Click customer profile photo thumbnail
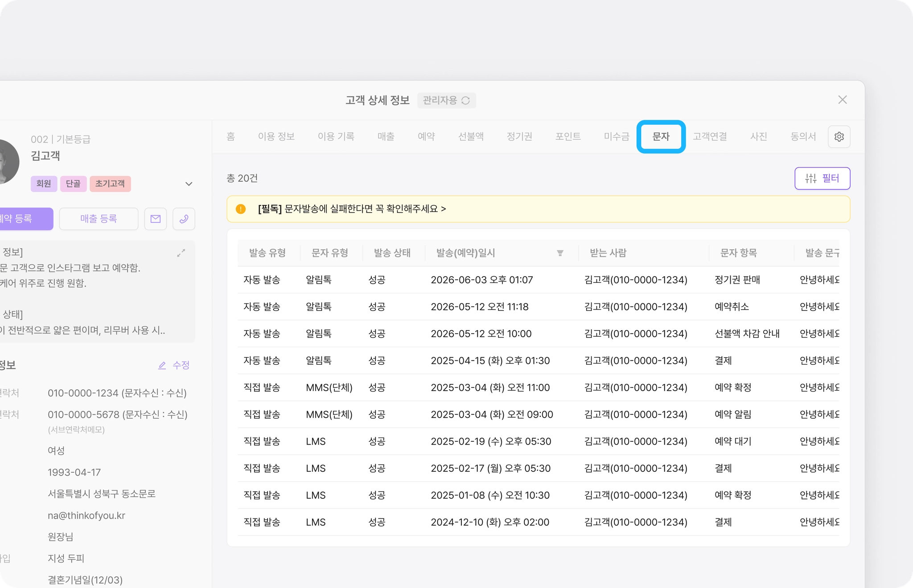This screenshot has height=588, width=913. (x=8, y=161)
